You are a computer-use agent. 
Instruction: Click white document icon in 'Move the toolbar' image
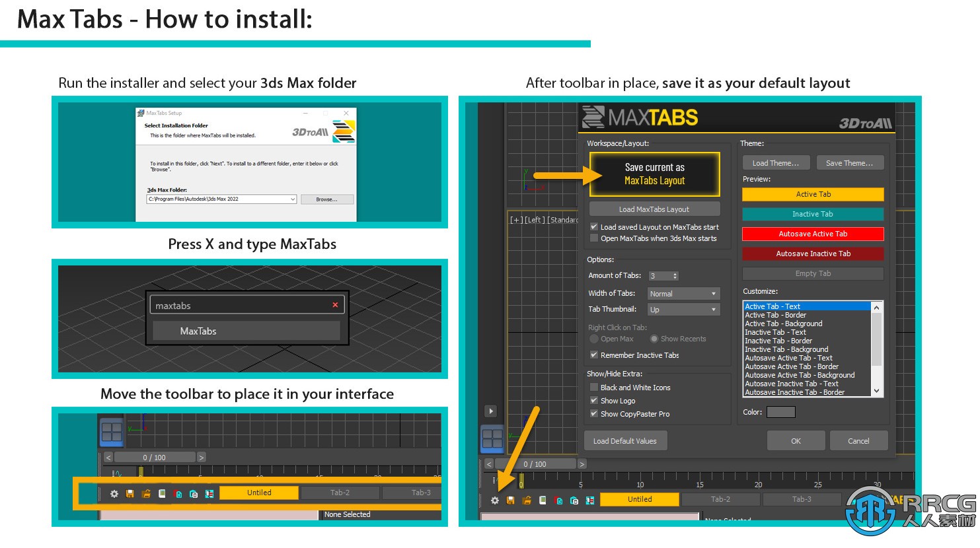click(x=162, y=494)
